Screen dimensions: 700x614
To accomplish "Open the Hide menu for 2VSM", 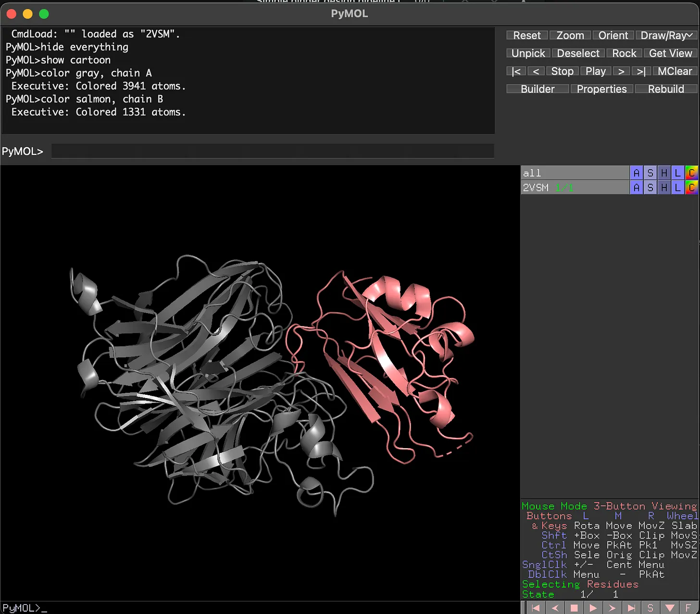I will point(663,187).
